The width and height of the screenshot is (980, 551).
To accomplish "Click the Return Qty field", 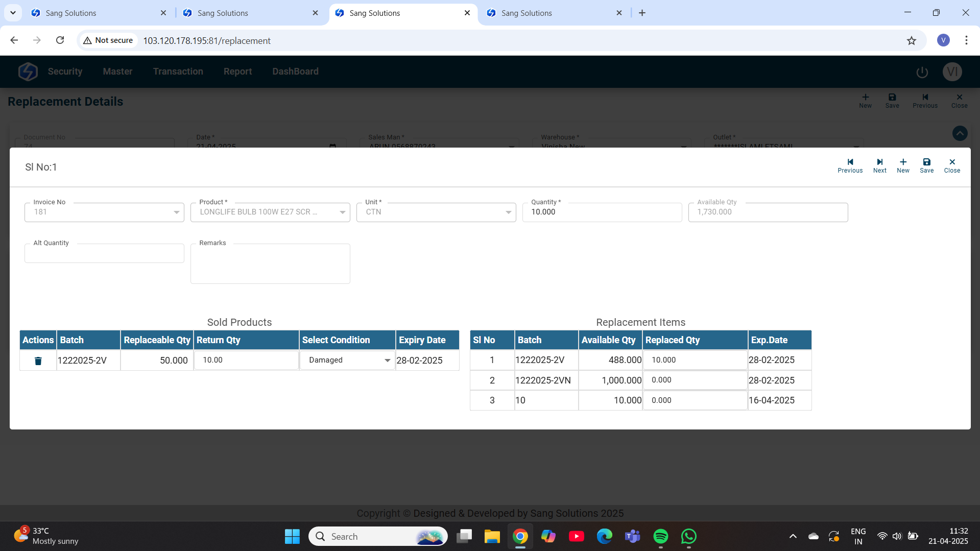I will [246, 361].
